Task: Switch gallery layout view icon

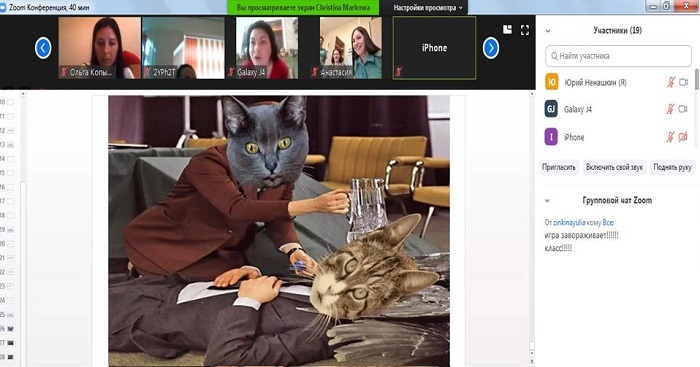Action: [x=508, y=29]
